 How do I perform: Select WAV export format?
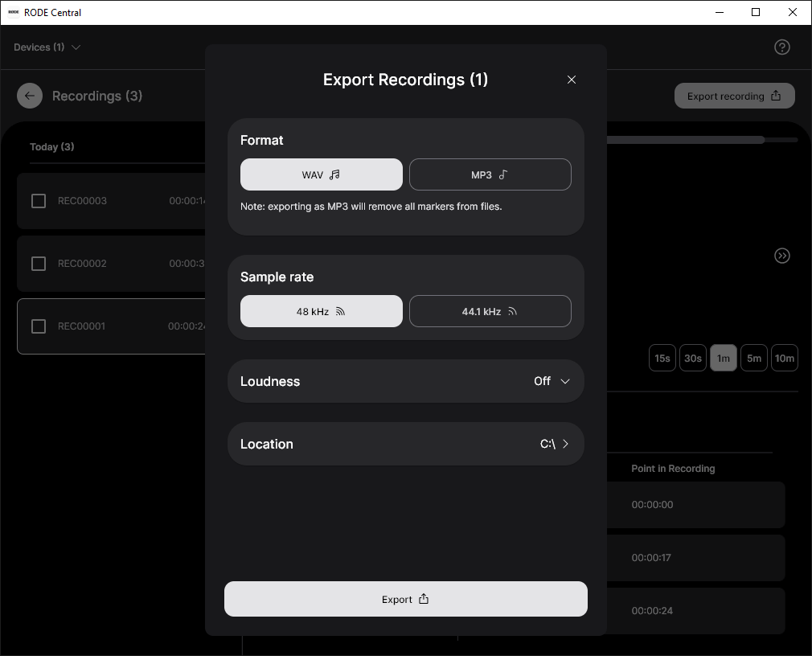(x=322, y=174)
